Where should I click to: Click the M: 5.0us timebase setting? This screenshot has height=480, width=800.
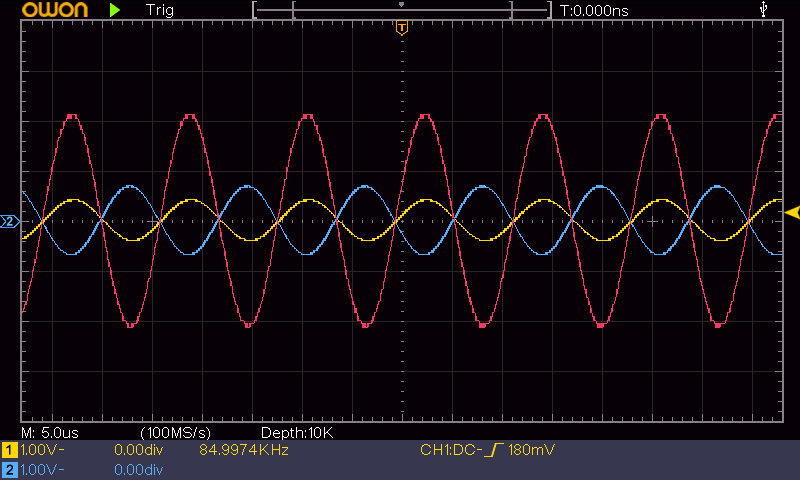pos(48,433)
